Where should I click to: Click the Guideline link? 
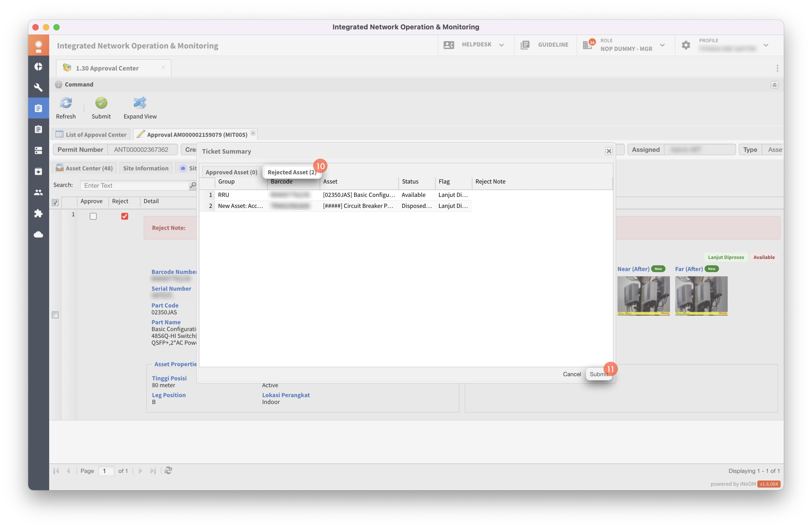pyautogui.click(x=553, y=45)
